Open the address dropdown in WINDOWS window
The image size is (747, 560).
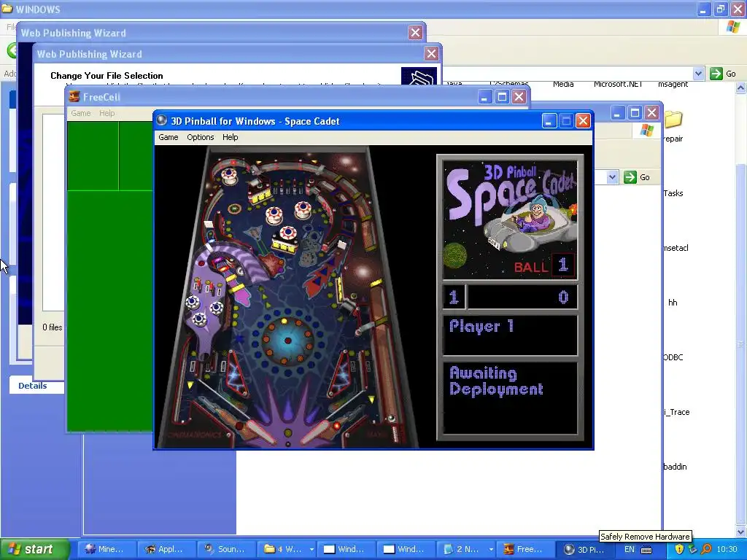click(x=698, y=74)
